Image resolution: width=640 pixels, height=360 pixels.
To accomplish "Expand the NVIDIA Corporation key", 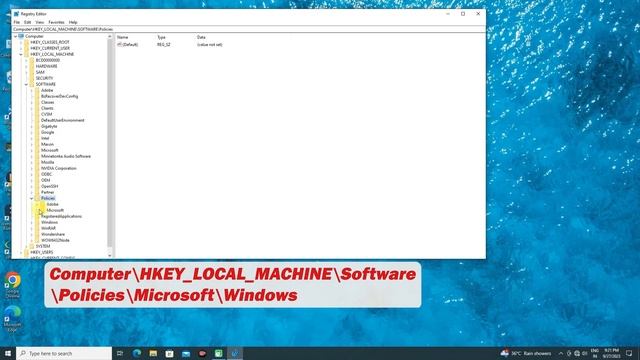I will [x=31, y=168].
